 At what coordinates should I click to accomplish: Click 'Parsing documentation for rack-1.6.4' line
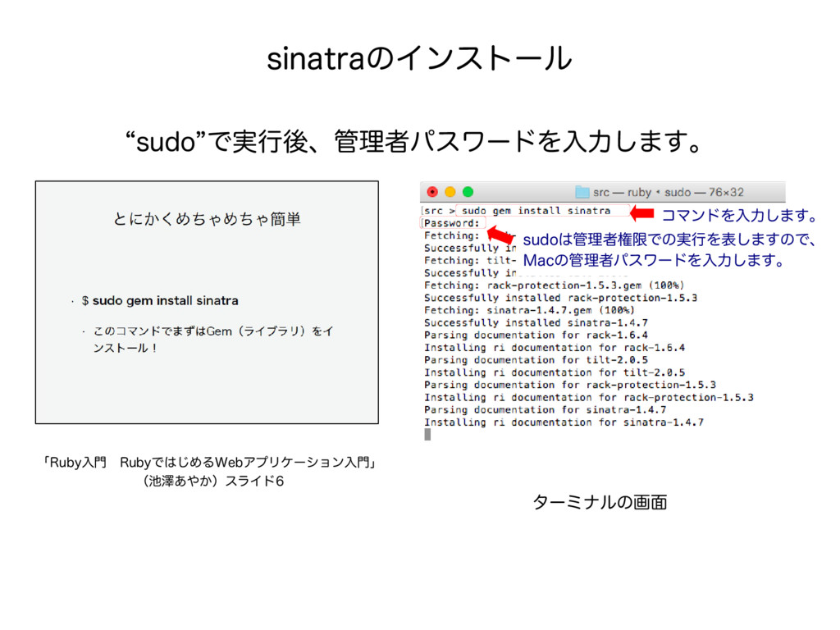[536, 336]
